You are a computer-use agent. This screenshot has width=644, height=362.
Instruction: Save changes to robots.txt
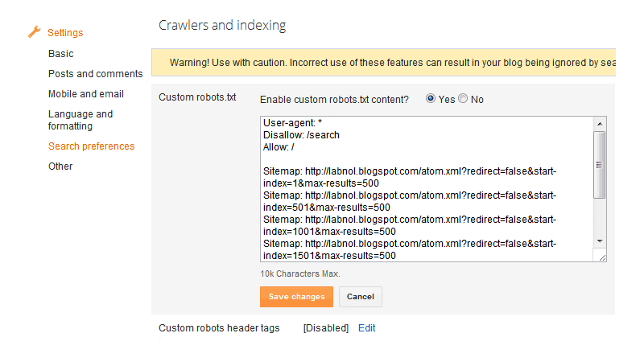pyautogui.click(x=296, y=297)
